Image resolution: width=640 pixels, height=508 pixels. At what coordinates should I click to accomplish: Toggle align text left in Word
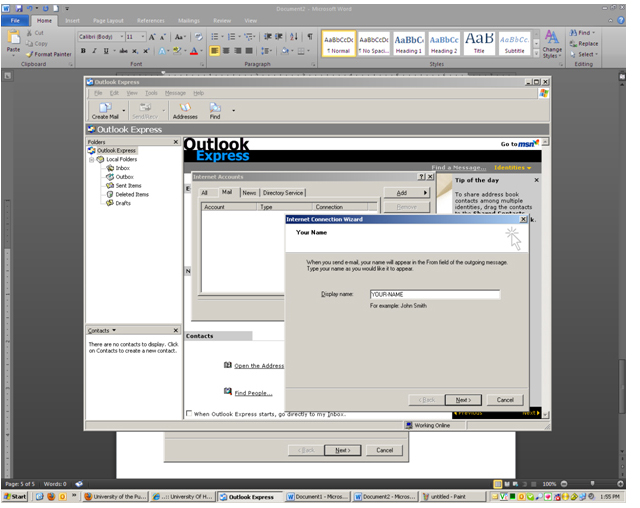point(215,51)
